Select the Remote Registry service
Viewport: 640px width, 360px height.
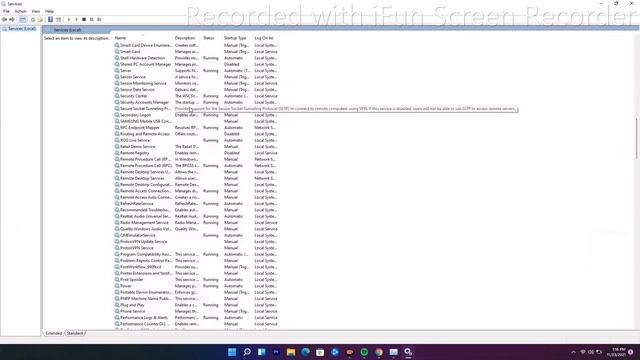click(196, 153)
